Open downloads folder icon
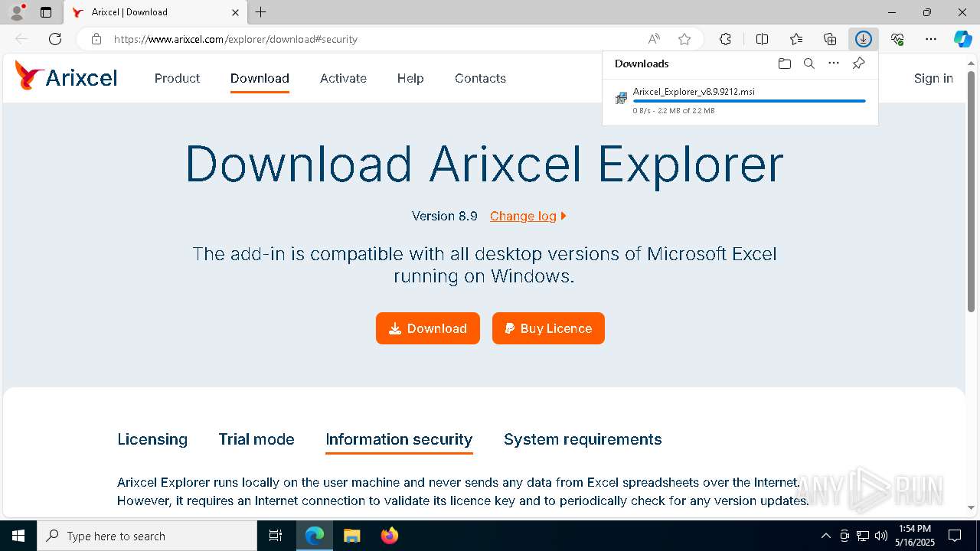This screenshot has height=551, width=980. tap(784, 64)
